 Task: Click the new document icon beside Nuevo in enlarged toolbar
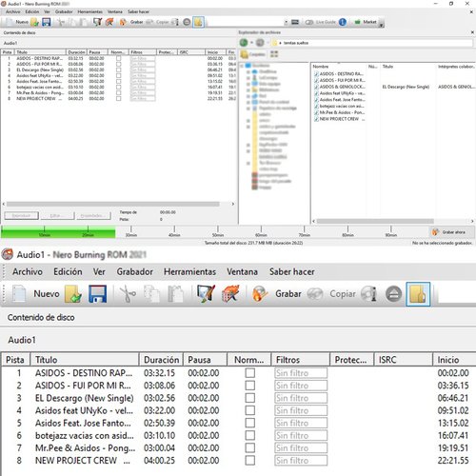point(19,293)
